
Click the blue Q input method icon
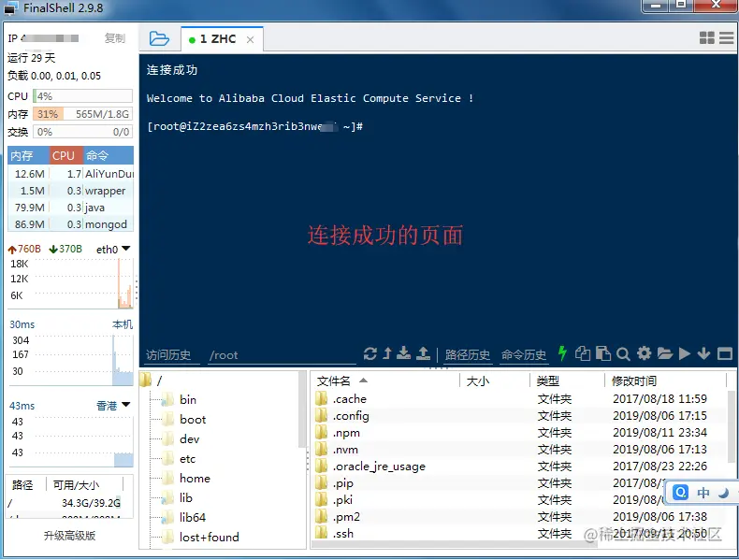click(x=681, y=493)
